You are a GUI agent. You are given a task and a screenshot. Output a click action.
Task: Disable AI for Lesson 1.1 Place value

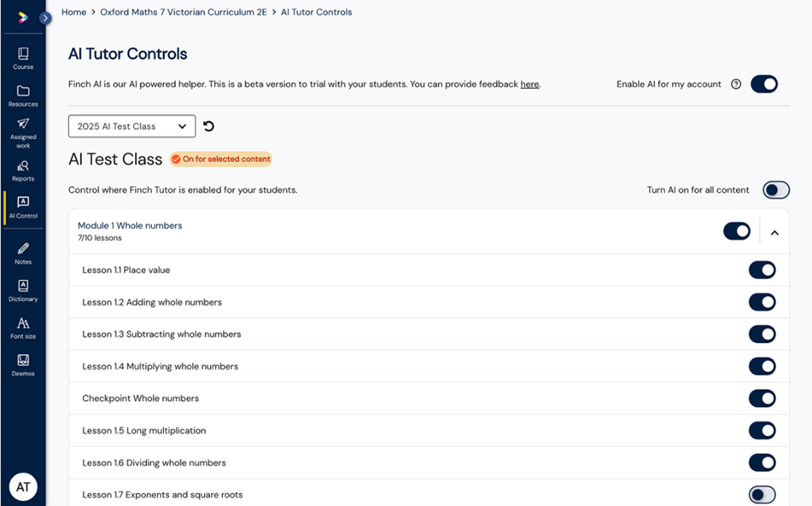[762, 270]
